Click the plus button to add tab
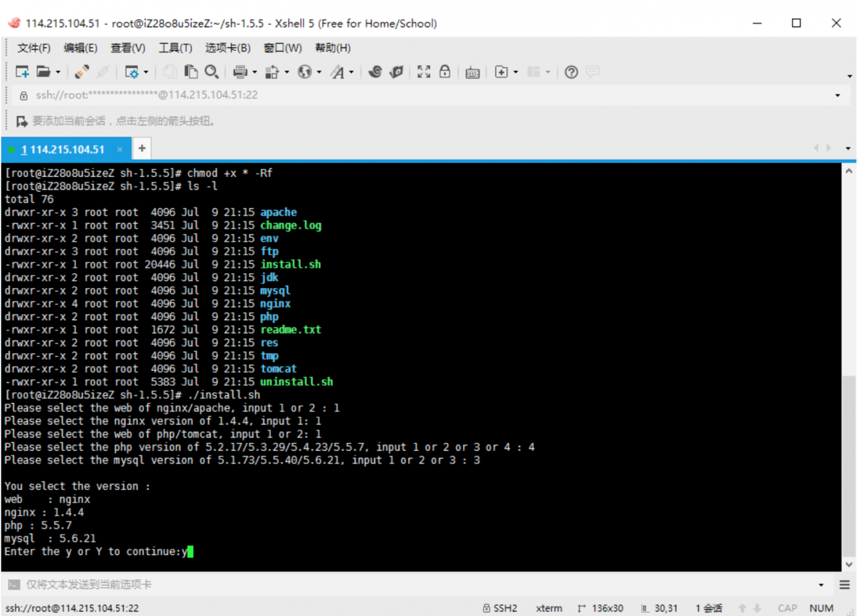Image resolution: width=857 pixels, height=616 pixels. coord(141,149)
